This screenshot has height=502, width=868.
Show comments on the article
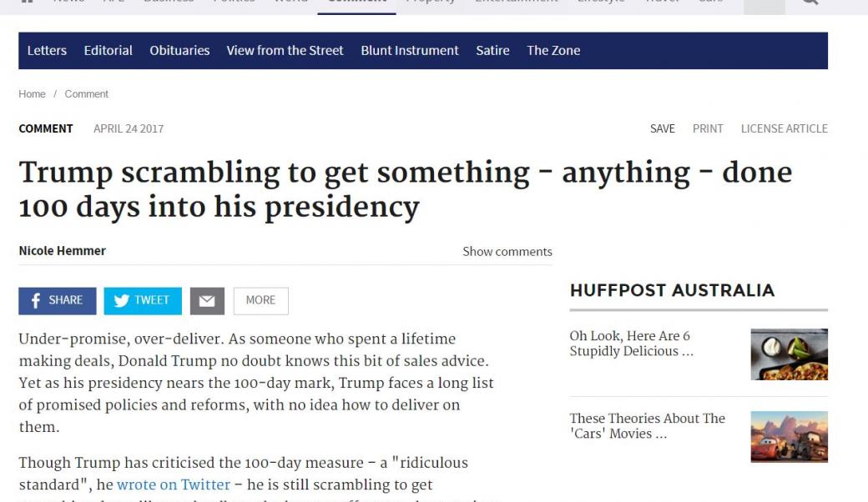[x=507, y=251]
